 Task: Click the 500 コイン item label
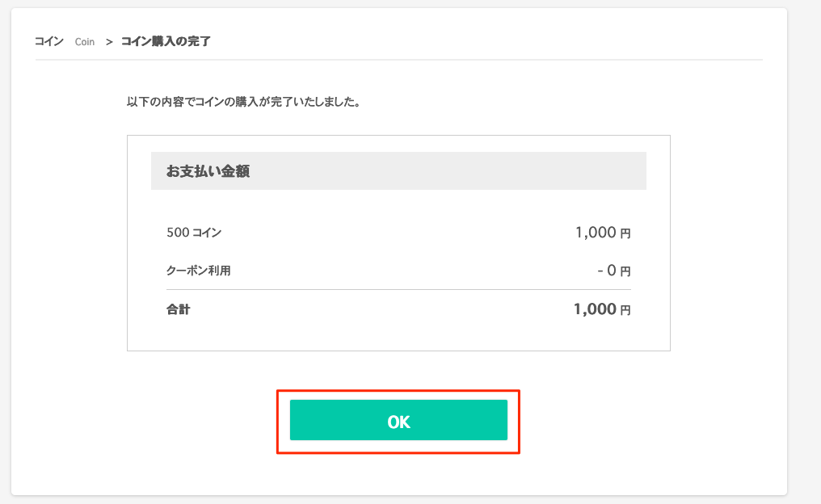(x=194, y=233)
